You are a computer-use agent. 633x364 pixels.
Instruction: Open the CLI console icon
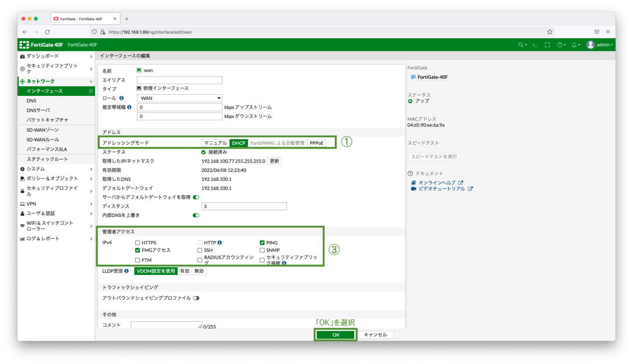534,44
